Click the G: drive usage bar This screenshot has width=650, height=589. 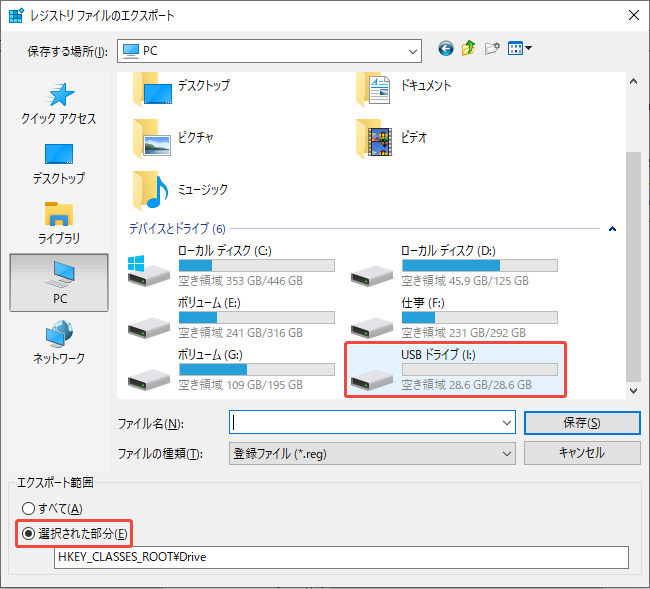(x=257, y=369)
